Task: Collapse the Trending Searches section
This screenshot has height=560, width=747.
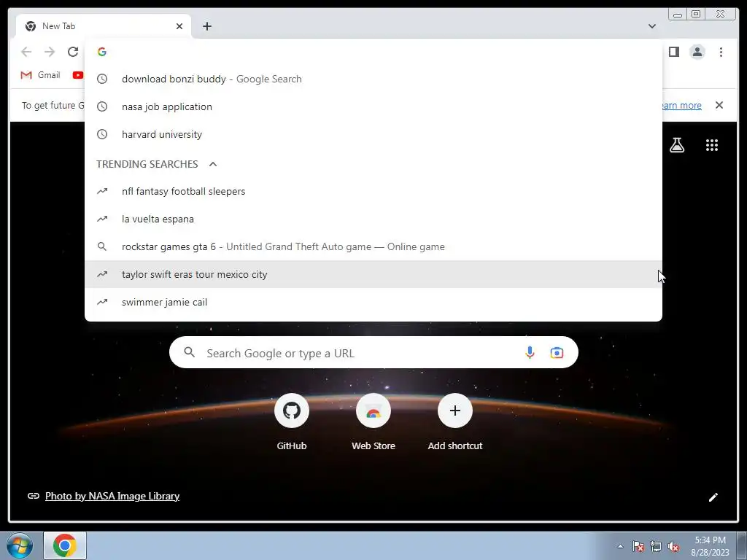Action: click(213, 164)
